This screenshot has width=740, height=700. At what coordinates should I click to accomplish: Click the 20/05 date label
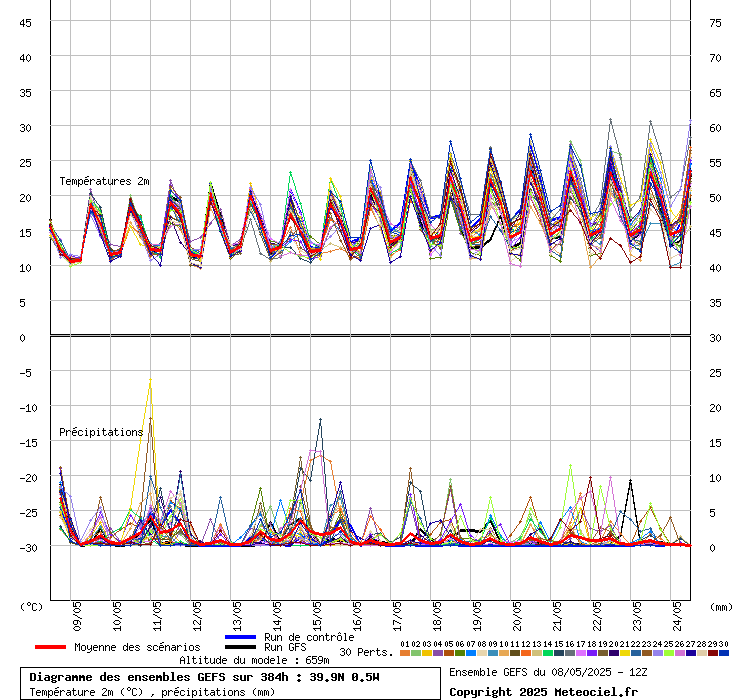517,616
